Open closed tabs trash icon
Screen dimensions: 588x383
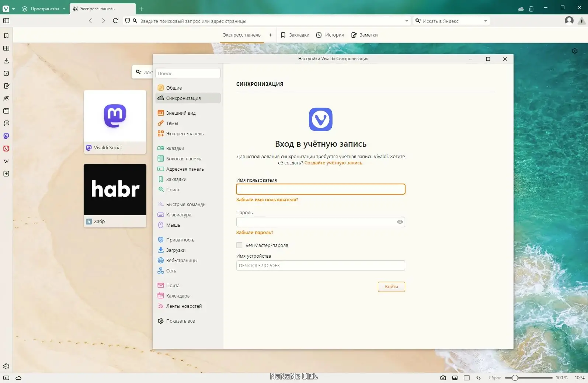tap(531, 9)
